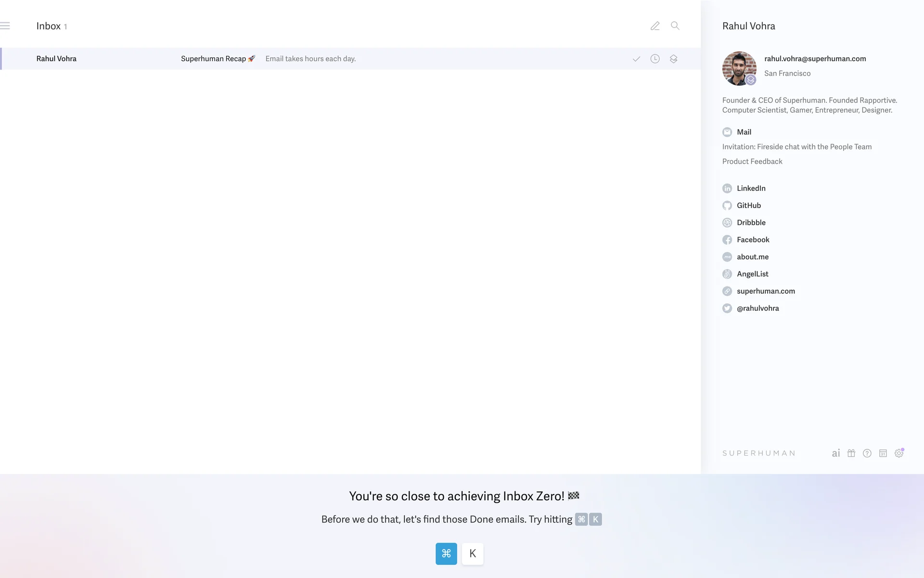This screenshot has width=924, height=578.
Task: Open settings gear icon
Action: [899, 453]
